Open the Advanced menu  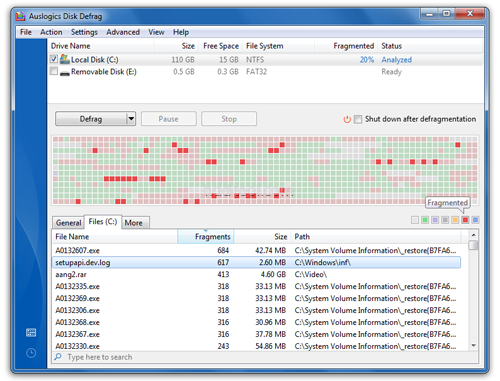click(123, 32)
